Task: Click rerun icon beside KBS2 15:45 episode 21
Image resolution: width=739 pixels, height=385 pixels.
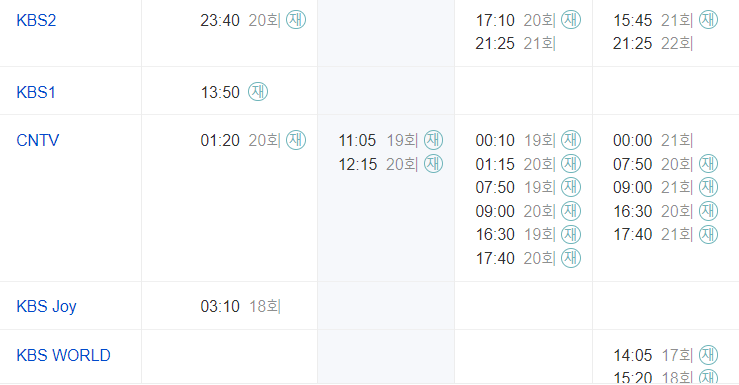Action: point(708,20)
